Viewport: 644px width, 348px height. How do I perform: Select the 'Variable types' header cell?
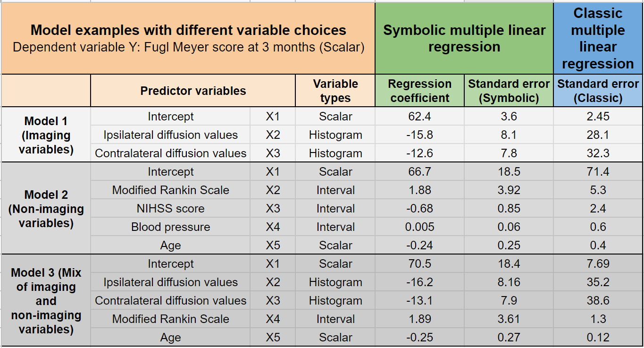(x=335, y=91)
